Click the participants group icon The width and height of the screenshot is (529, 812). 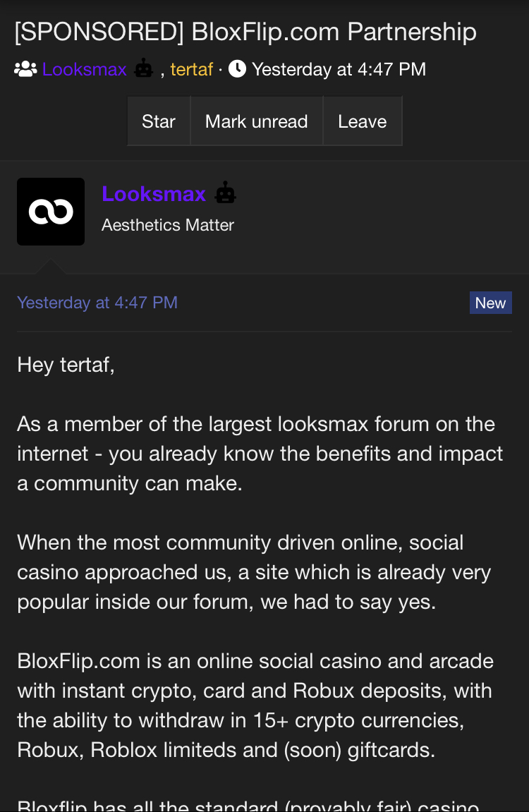pos(25,69)
